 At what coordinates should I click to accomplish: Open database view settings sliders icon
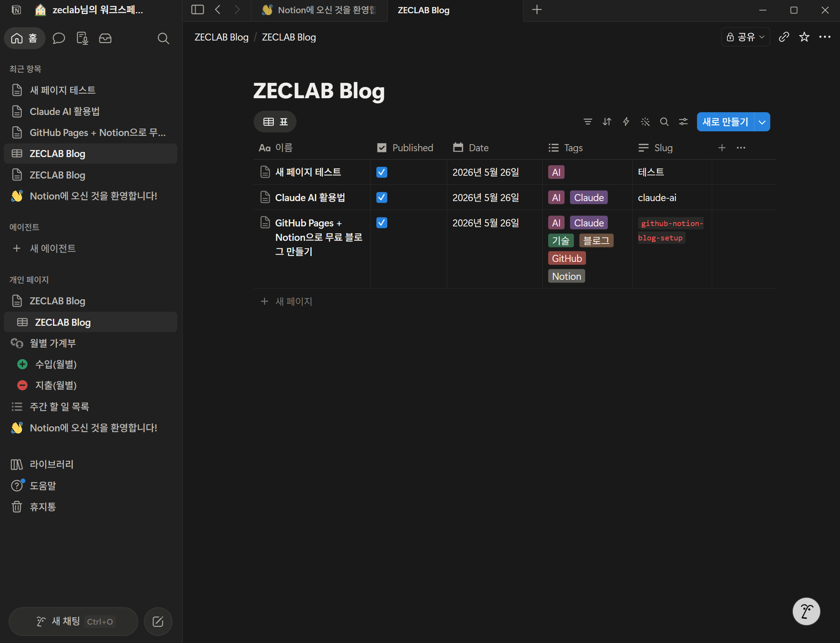tap(683, 122)
